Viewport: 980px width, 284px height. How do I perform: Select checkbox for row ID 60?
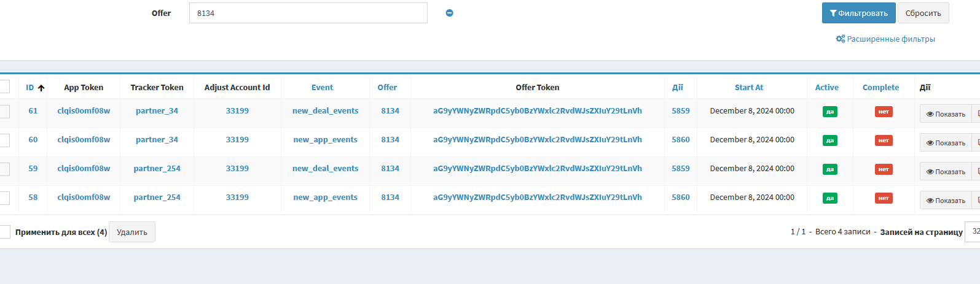(x=4, y=140)
